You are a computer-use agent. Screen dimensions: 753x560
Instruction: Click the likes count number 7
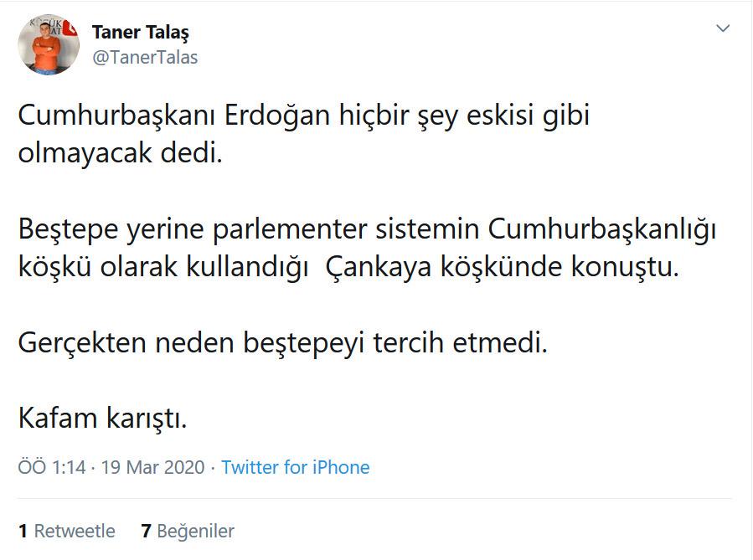point(146,531)
